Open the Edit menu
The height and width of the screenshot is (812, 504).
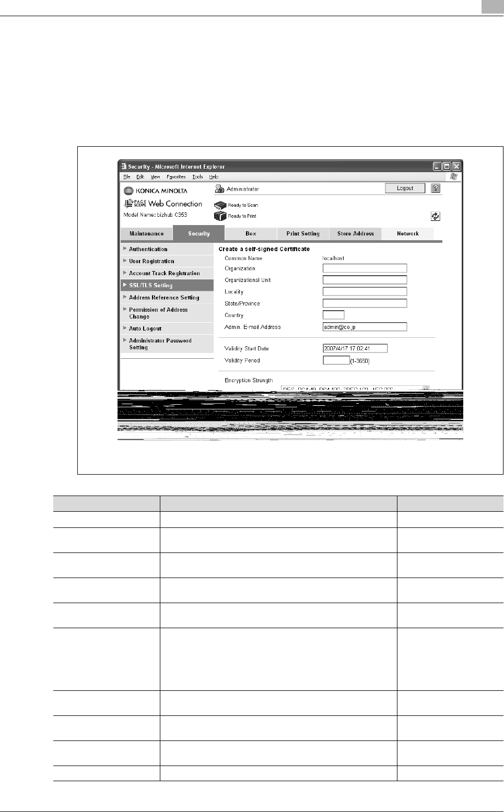(x=140, y=177)
